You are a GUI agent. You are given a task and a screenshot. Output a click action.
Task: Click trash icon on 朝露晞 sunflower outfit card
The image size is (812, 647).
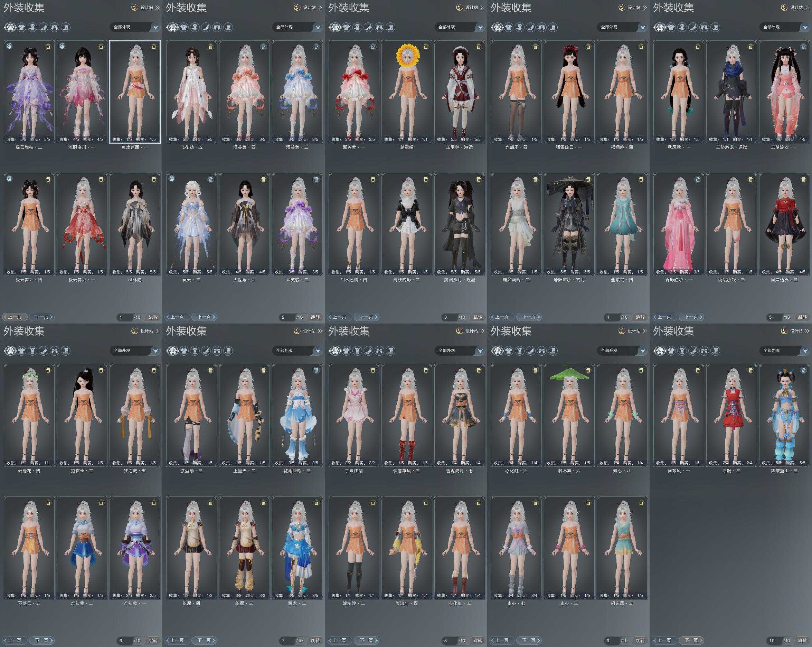426,47
